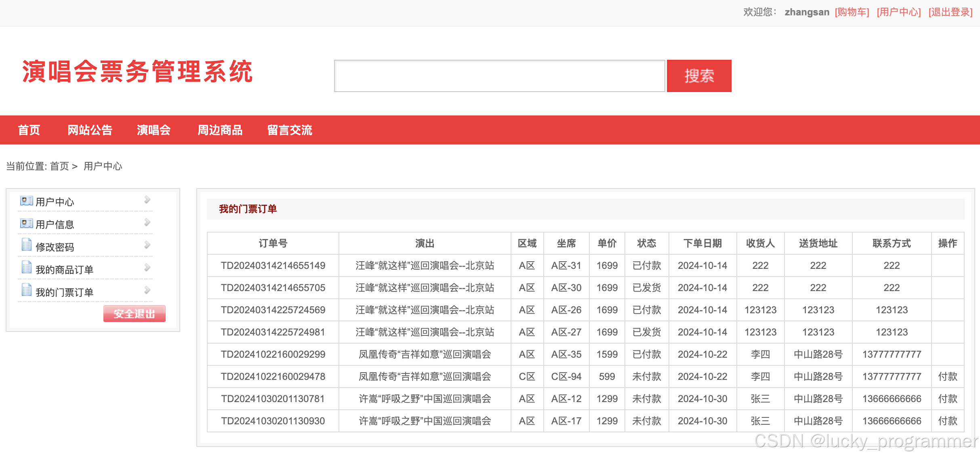The width and height of the screenshot is (980, 457).
Task: Click arrow beside 用户中心 sidebar item
Action: (147, 200)
